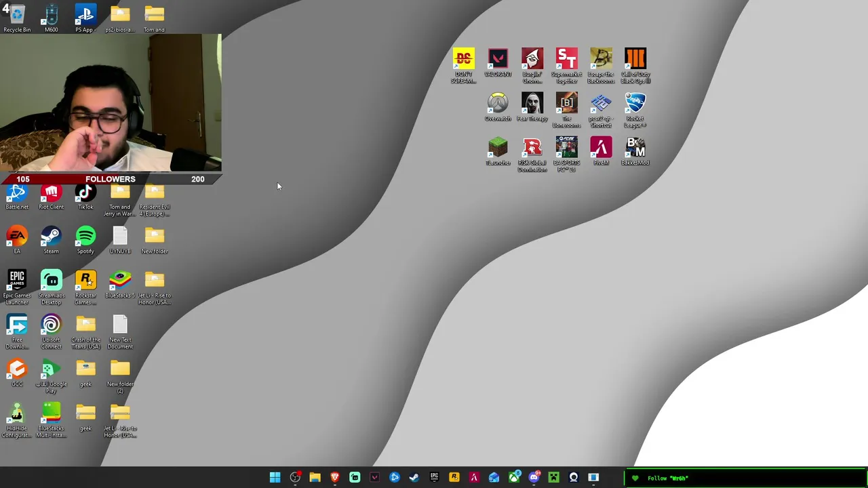Open Epic Games from the taskbar

tap(434, 477)
